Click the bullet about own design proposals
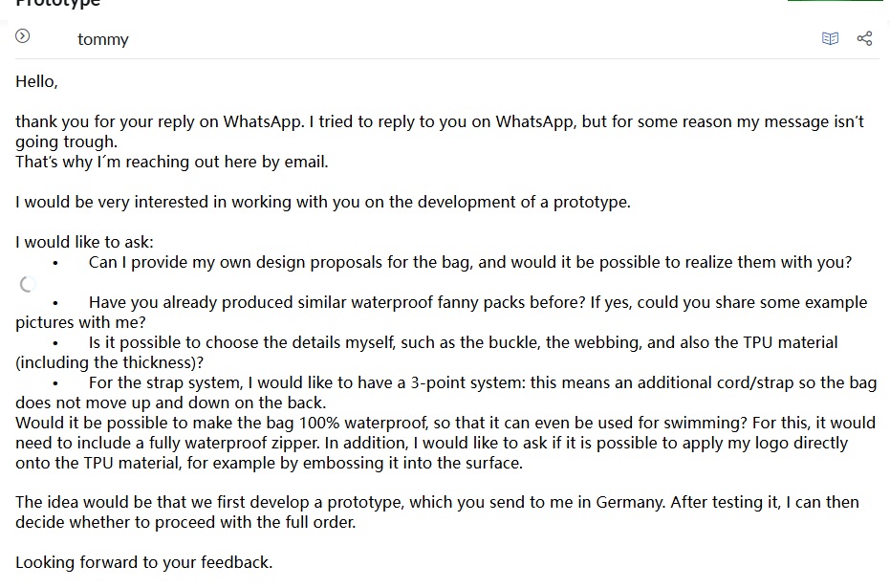Viewport: 890px width, 588px height. [469, 262]
